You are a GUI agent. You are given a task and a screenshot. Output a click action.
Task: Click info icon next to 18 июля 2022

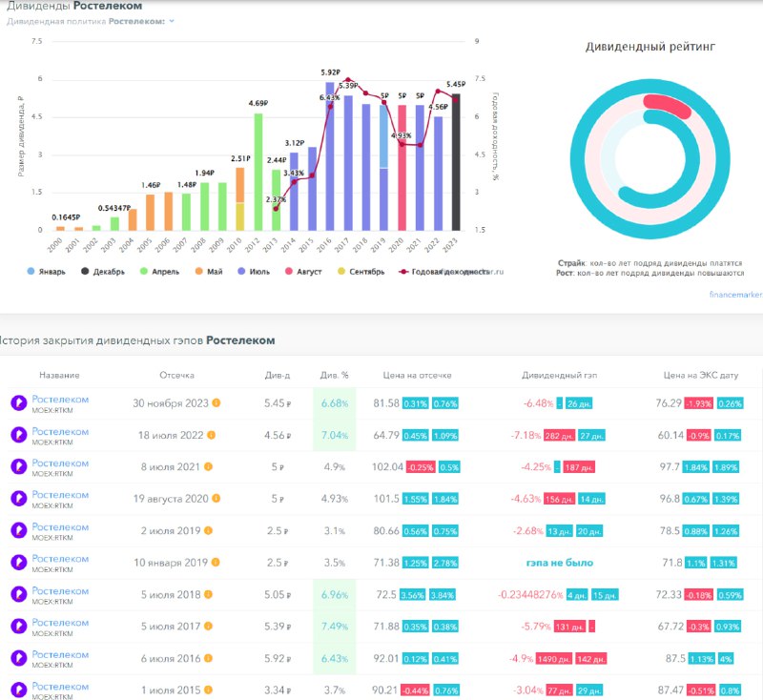[x=211, y=435]
